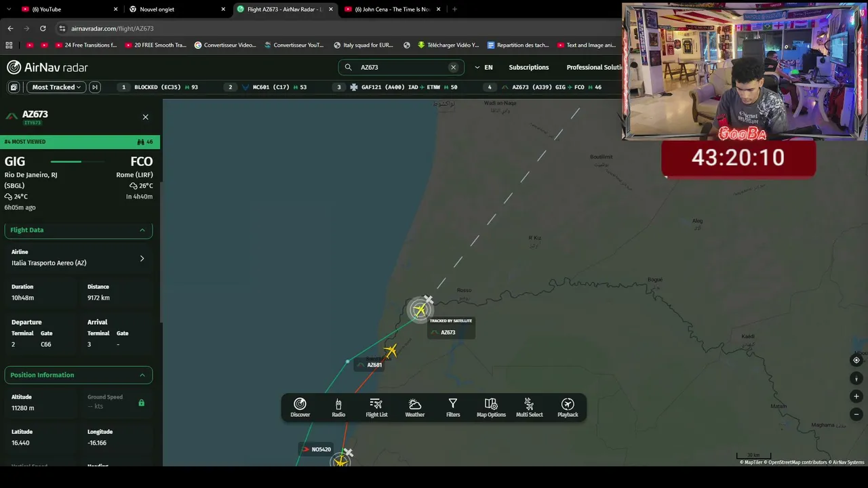Click the AZ681 map flight label

pos(370,365)
